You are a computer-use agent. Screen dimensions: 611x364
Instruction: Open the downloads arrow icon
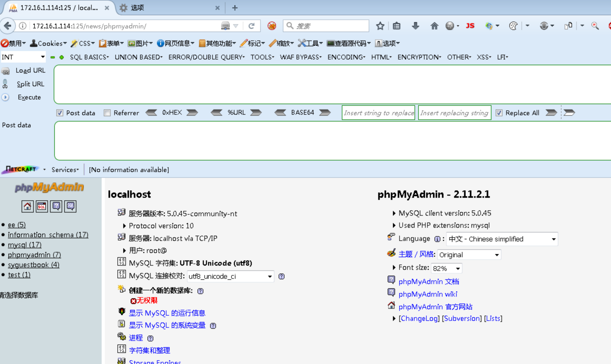tap(415, 26)
